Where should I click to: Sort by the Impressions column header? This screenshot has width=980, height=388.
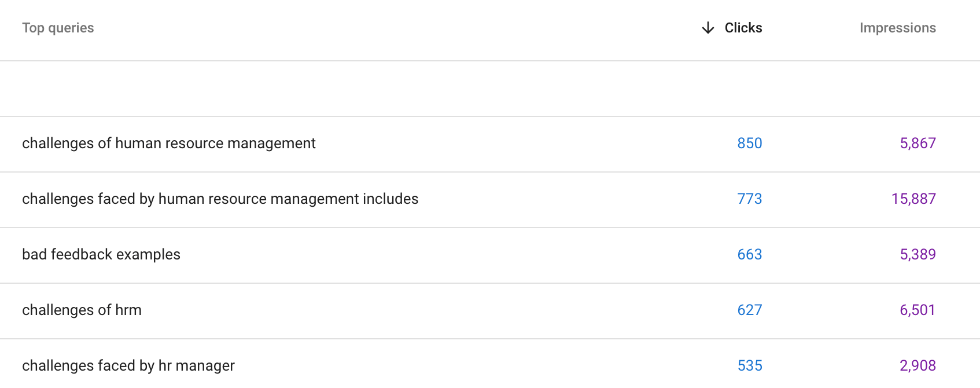(x=897, y=28)
